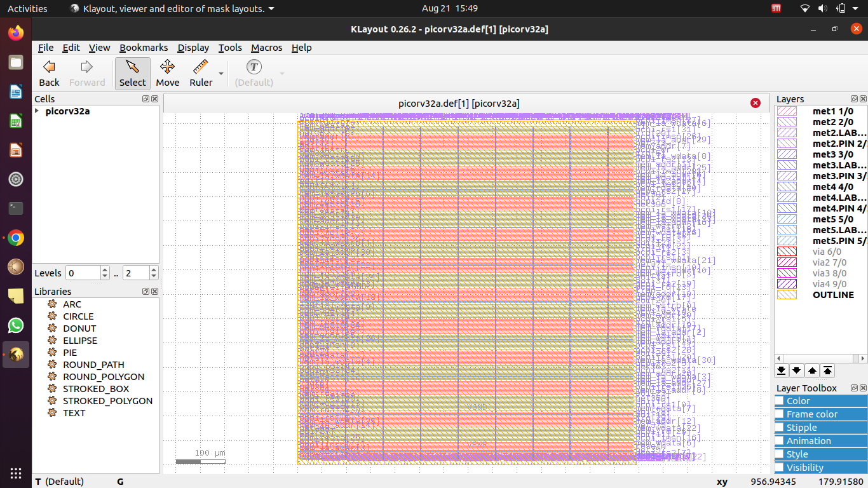The image size is (868, 488).
Task: Open the Bookmarks menu
Action: click(x=144, y=48)
